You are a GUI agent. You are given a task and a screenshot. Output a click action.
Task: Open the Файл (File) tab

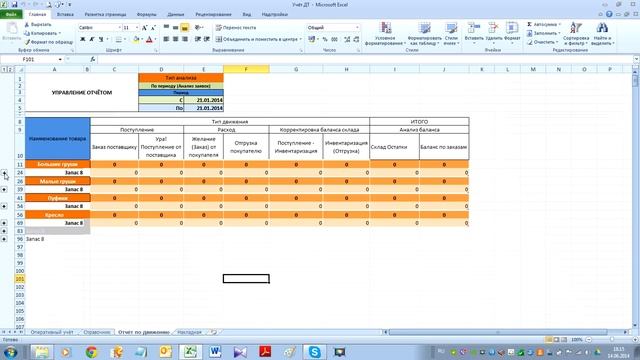tap(11, 14)
